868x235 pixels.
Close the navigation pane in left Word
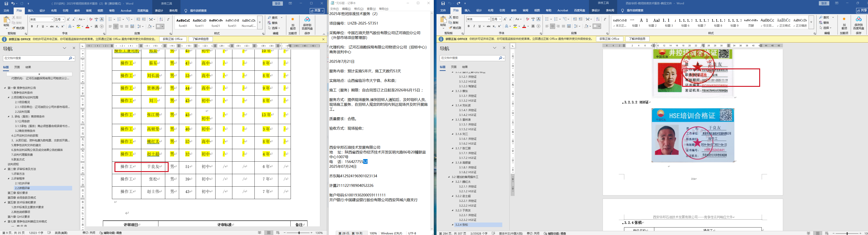[x=74, y=48]
